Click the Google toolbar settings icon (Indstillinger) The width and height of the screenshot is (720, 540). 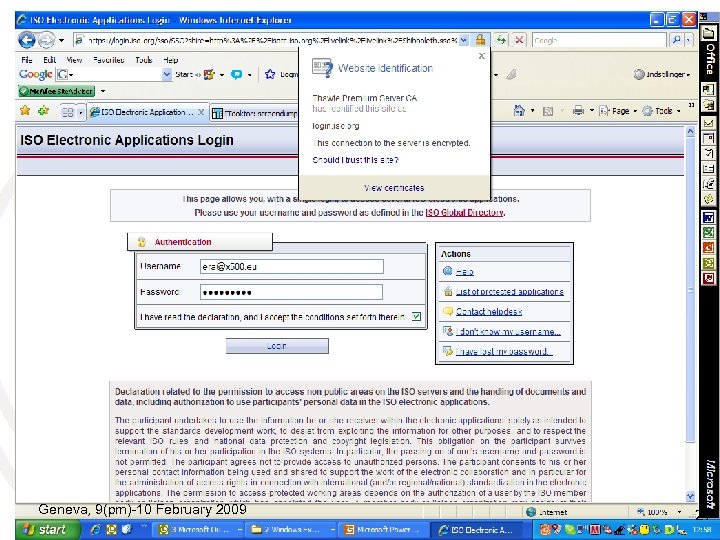coord(661,74)
